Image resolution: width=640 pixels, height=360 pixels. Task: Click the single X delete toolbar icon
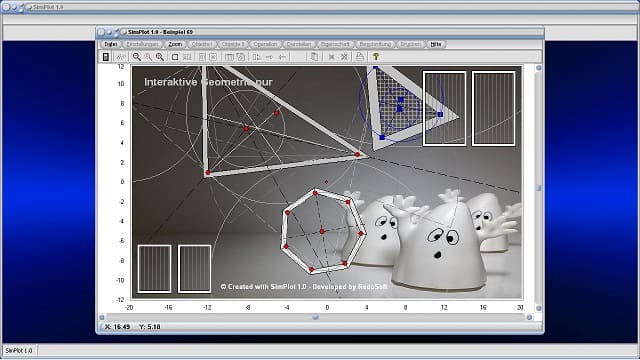(332, 57)
